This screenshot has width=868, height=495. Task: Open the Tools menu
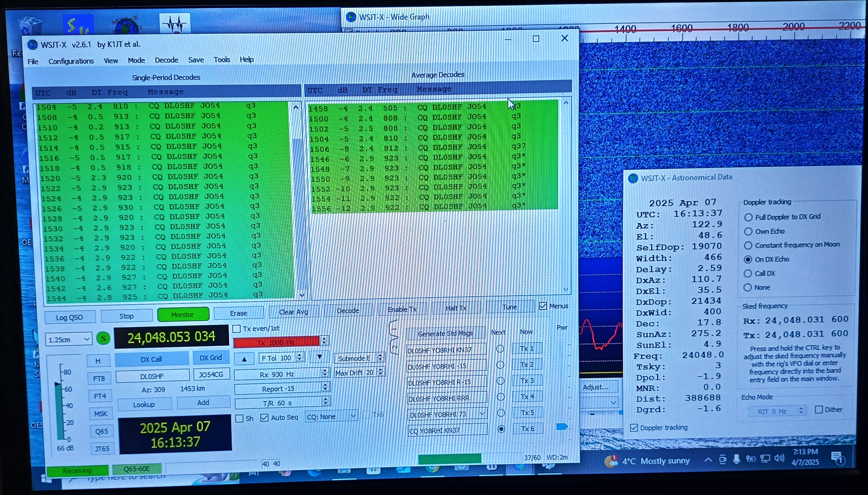[222, 60]
